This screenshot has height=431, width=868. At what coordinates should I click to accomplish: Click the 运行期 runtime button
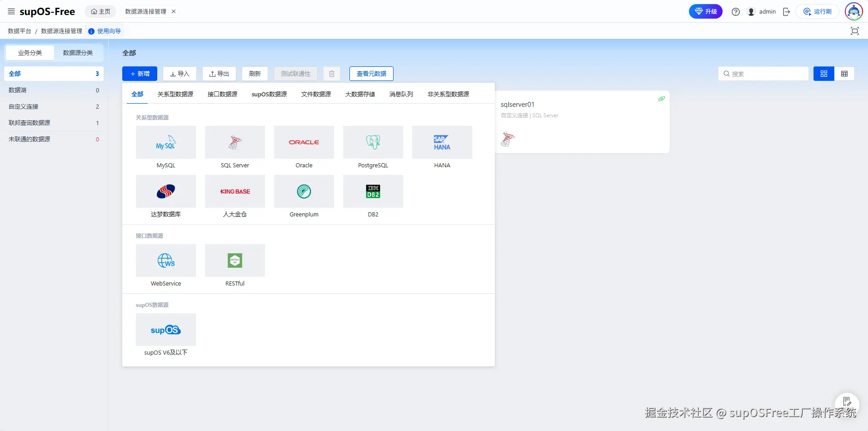tap(818, 11)
